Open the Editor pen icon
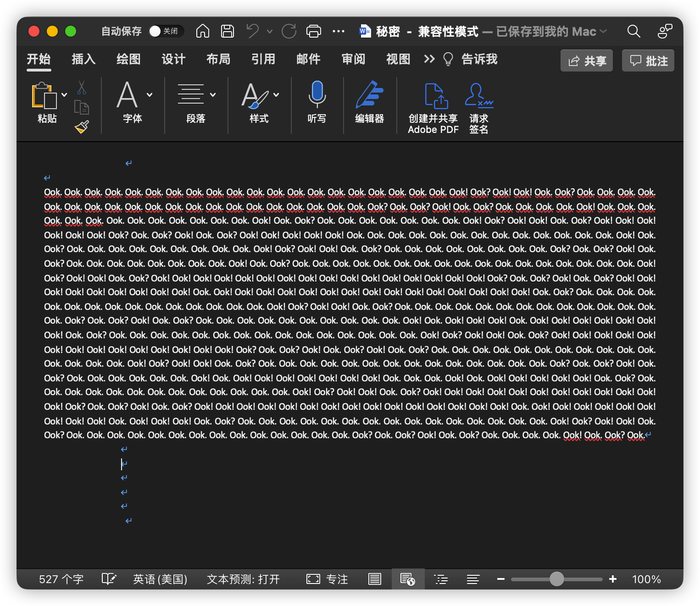 point(369,95)
